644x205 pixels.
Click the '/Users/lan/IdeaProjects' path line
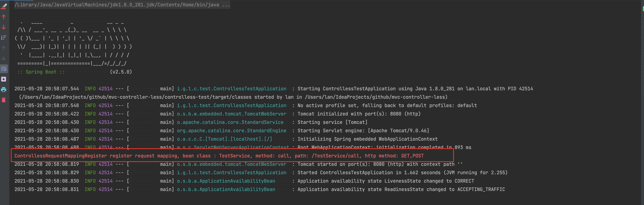pos(233,97)
